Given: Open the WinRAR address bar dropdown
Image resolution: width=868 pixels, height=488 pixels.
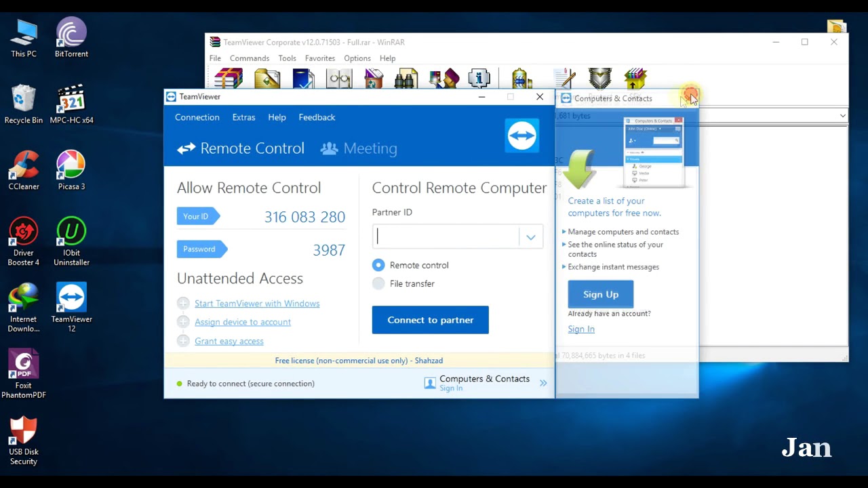Looking at the screenshot, I should pos(842,116).
